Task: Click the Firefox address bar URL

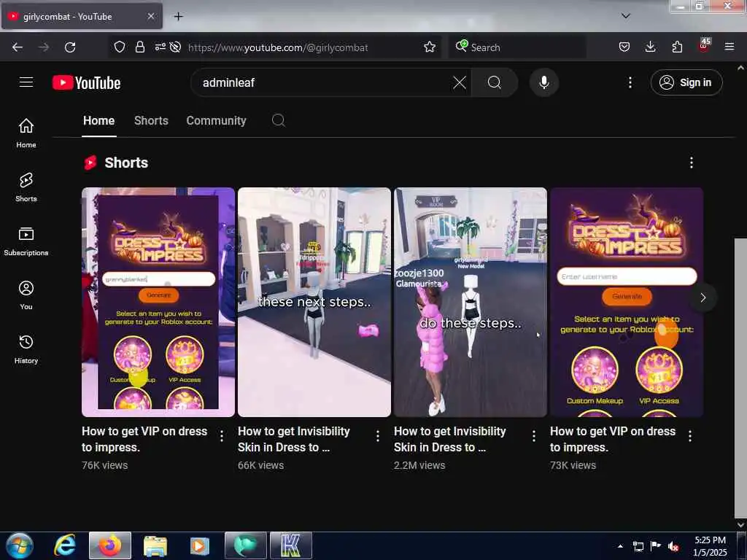Action: tap(278, 47)
